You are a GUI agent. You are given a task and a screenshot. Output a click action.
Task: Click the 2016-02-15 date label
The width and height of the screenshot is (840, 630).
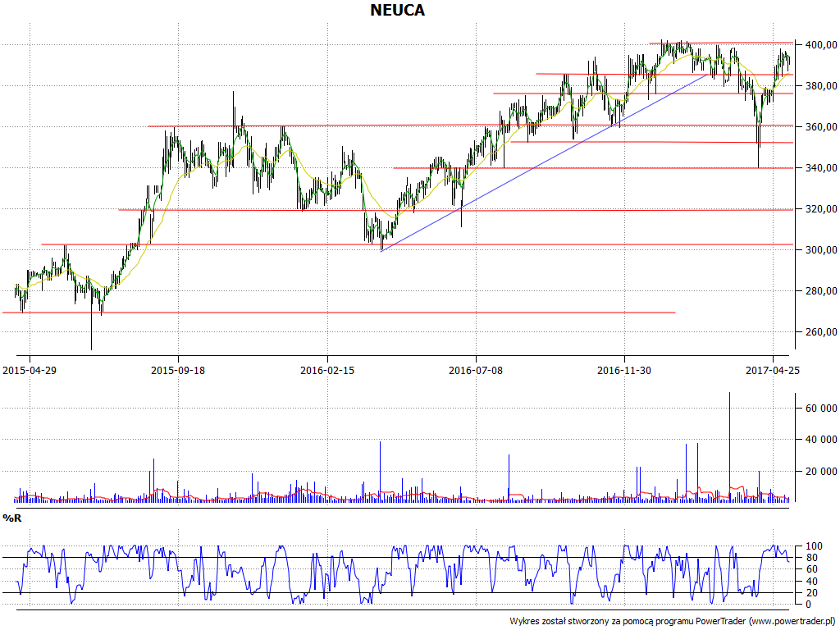coord(326,370)
